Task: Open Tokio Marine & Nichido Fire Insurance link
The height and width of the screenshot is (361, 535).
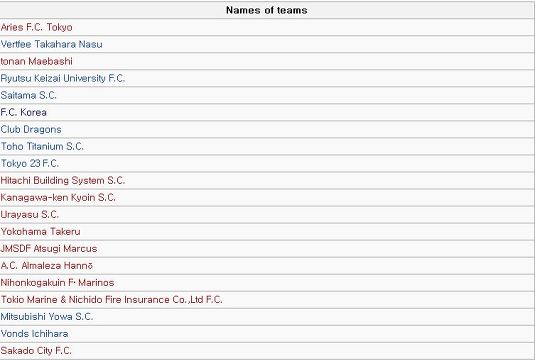Action: pyautogui.click(x=112, y=300)
